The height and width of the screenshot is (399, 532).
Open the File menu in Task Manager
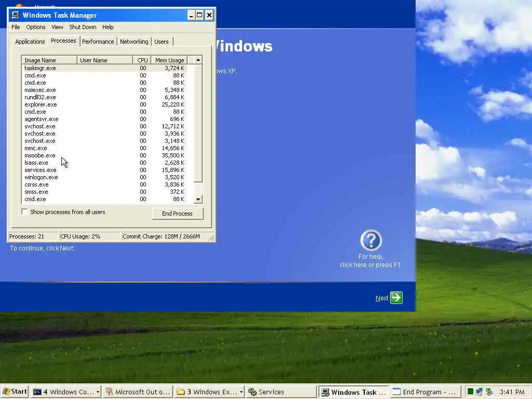pos(16,27)
